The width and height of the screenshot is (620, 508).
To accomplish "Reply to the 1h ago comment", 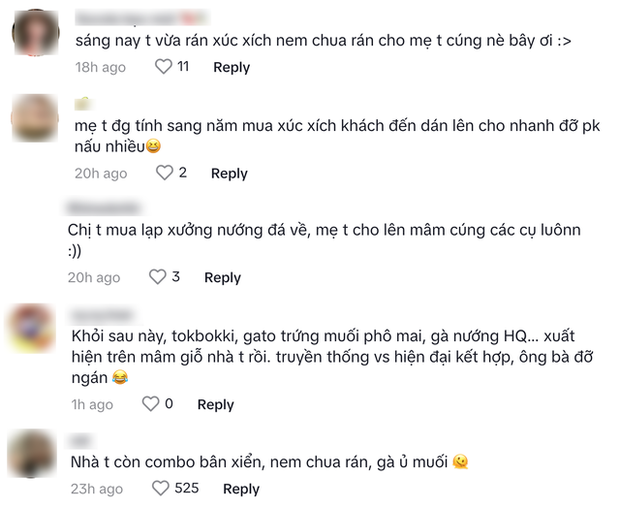I will click(x=215, y=404).
